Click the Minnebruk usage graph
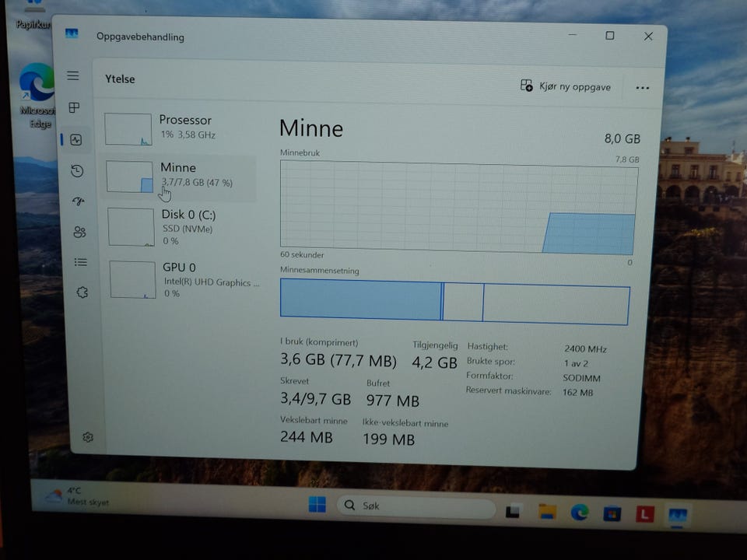747x560 pixels. (459, 207)
